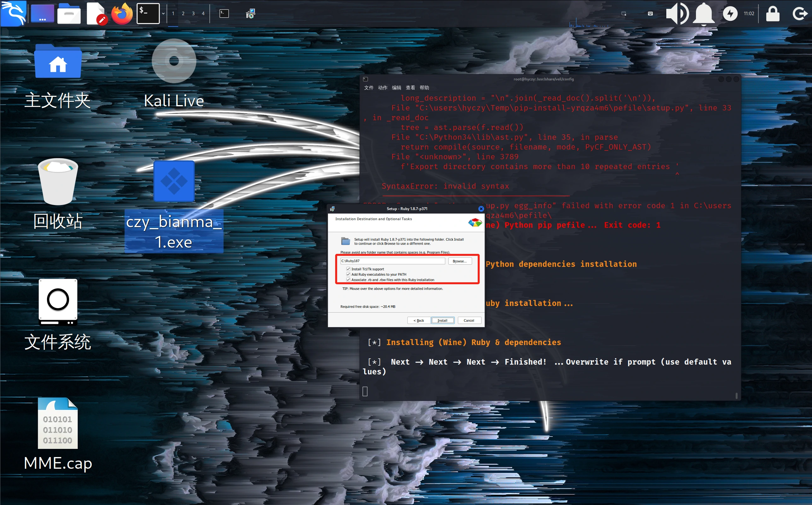The height and width of the screenshot is (505, 812).
Task: Switch to workspace 3
Action: click(x=193, y=14)
